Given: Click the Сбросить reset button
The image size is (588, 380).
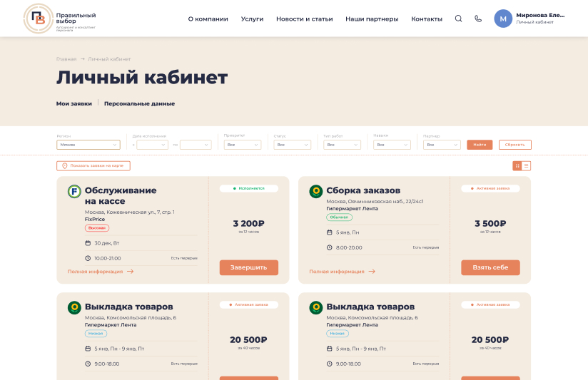Looking at the screenshot, I should pyautogui.click(x=515, y=145).
